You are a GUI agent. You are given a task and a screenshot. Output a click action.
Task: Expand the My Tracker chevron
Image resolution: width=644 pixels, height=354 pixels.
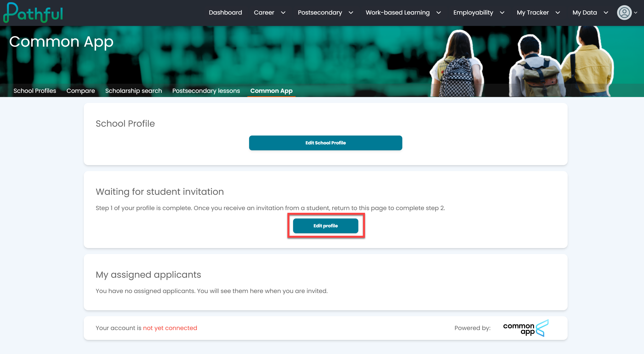pyautogui.click(x=558, y=13)
